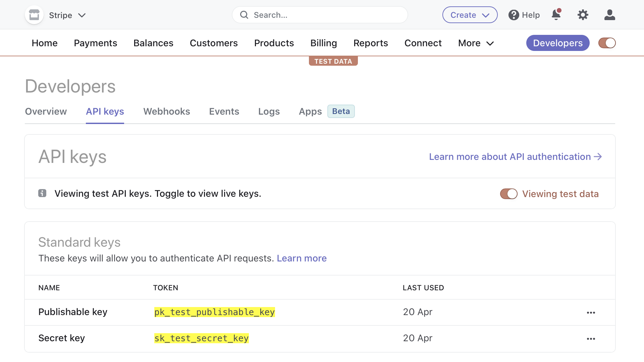Switch to the Webhooks tab
The image size is (644, 362).
pos(166,111)
